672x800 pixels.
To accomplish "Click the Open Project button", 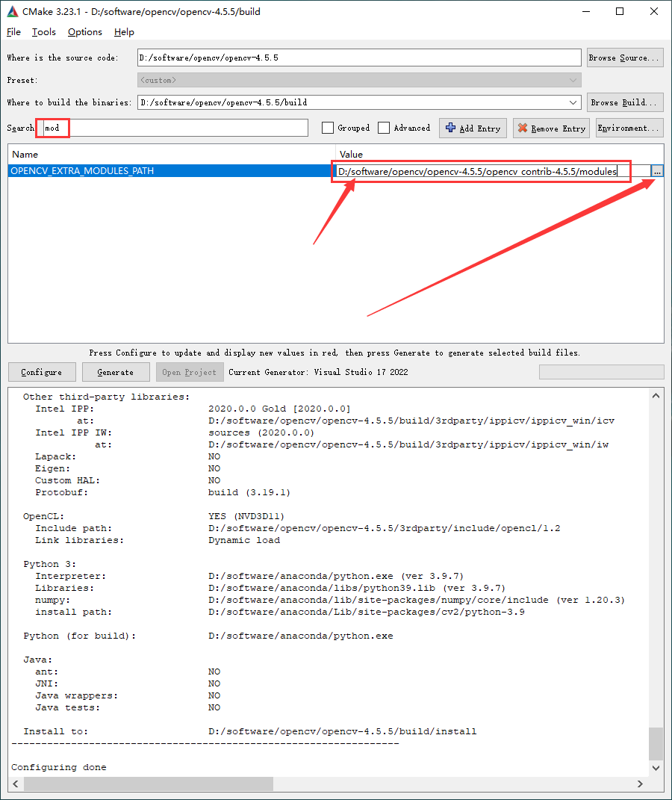I will [190, 372].
